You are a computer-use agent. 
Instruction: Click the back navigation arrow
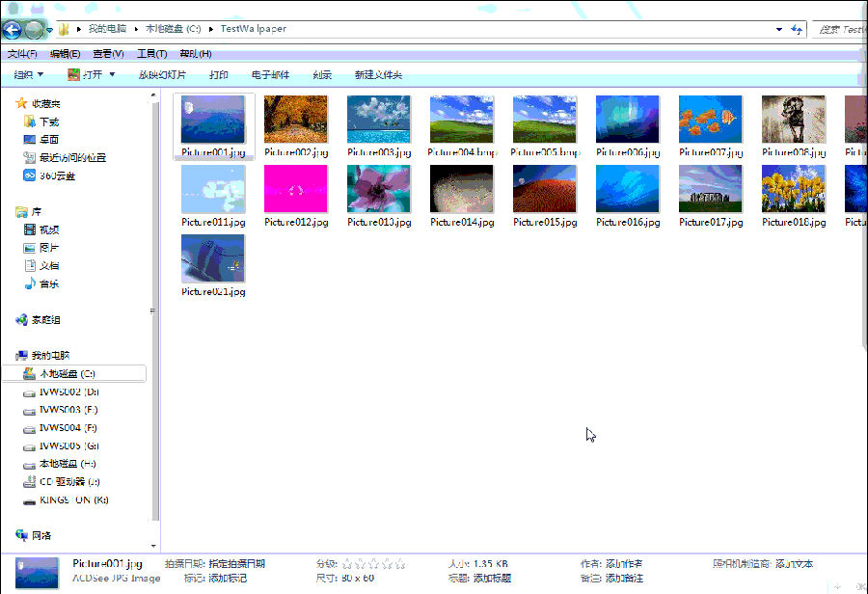(x=11, y=29)
